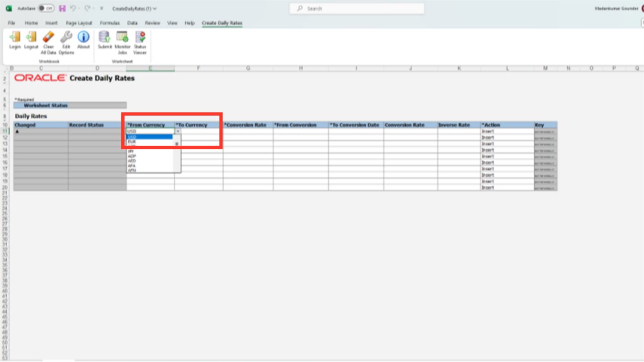Click the Key column header
Image resolution: width=644 pixels, height=362 pixels.
546,125
